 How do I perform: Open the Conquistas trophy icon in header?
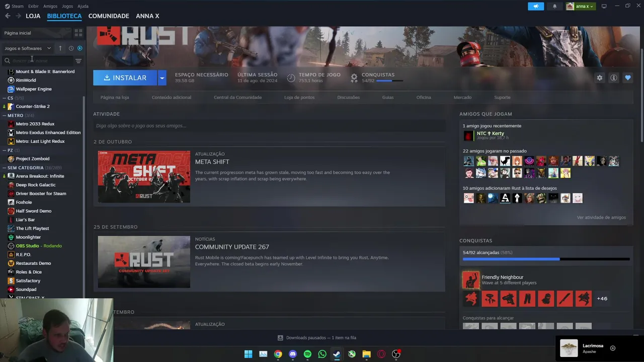[354, 78]
